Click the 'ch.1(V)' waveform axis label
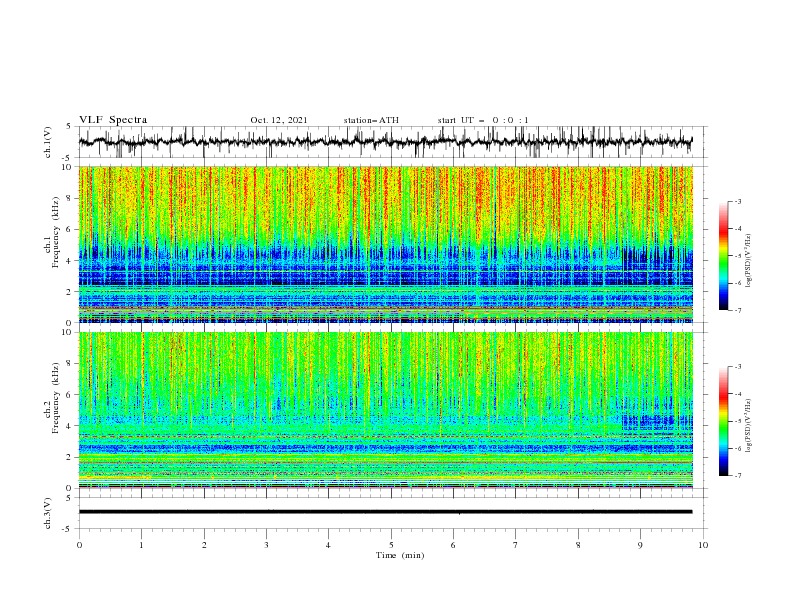 click(48, 142)
